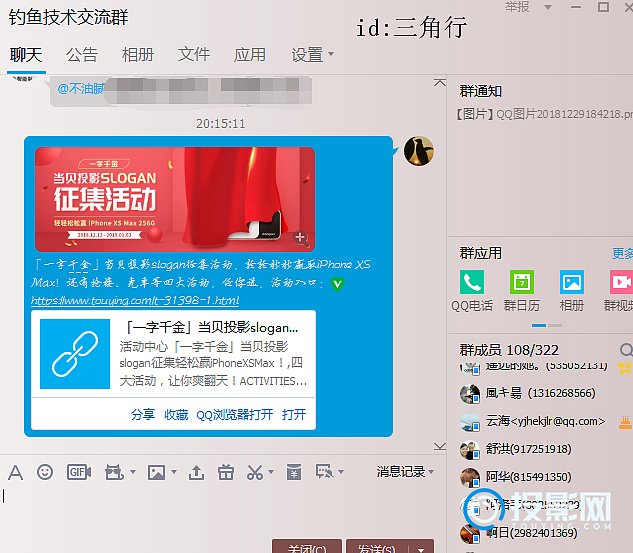Click the red envelope yuan icon
Image resolution: width=633 pixels, height=553 pixels.
[x=294, y=472]
